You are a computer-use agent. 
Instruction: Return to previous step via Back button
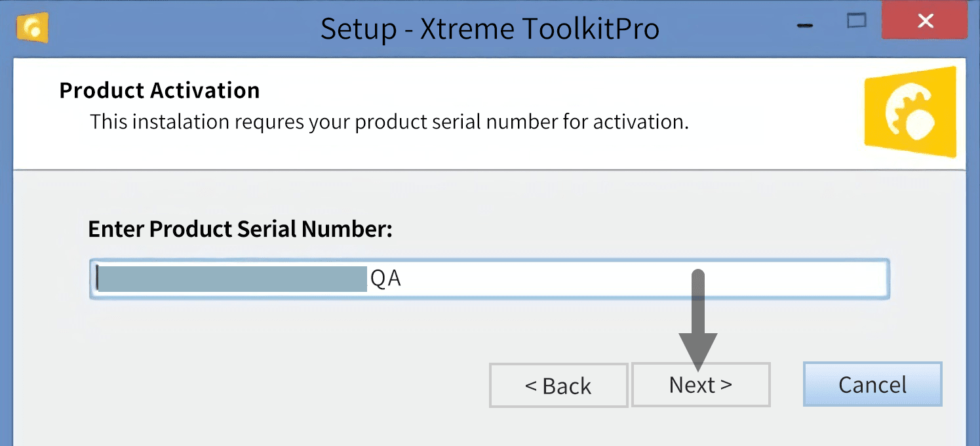pos(558,386)
